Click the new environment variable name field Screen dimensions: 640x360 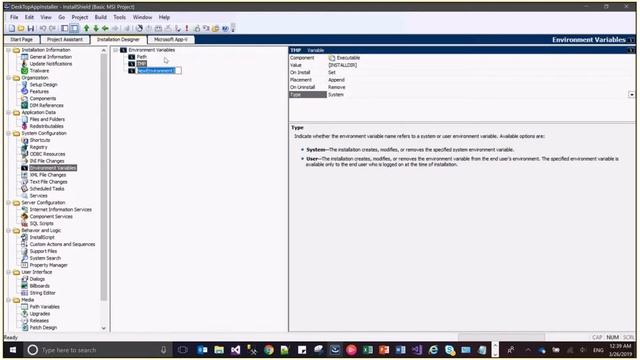coord(159,71)
